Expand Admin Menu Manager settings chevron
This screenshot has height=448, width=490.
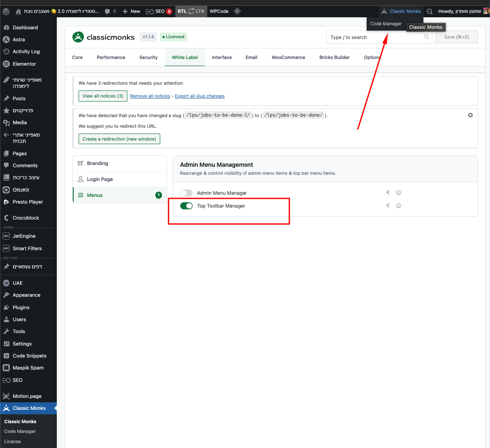387,193
